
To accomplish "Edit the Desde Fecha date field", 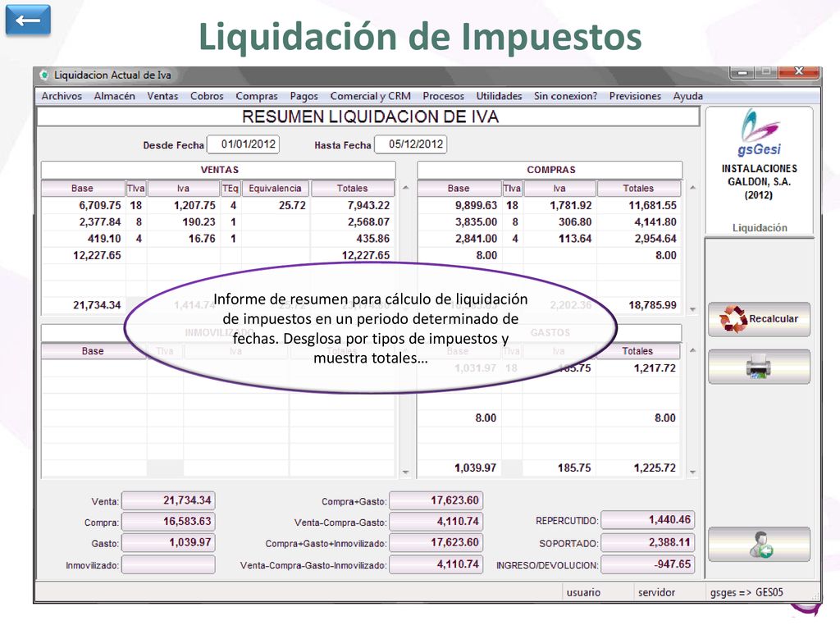I will tap(243, 144).
